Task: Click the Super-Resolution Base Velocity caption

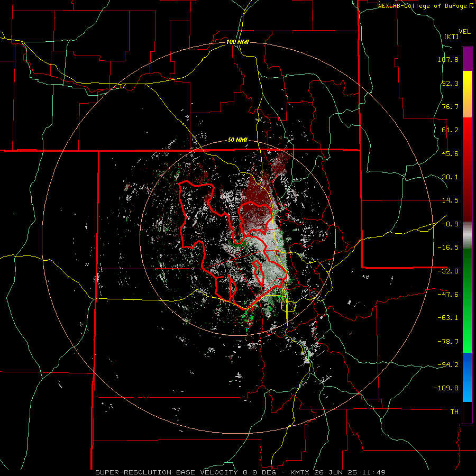Action: pyautogui.click(x=241, y=472)
